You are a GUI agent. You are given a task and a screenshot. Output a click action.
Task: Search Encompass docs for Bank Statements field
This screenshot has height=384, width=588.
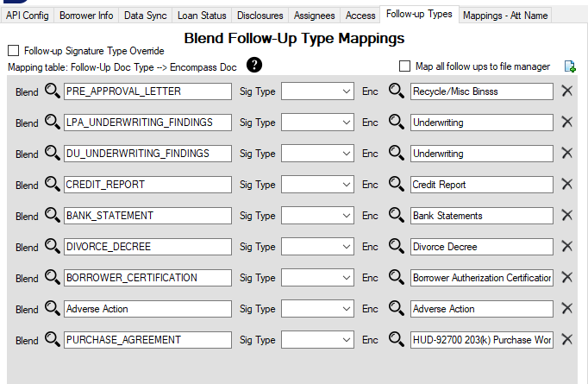pos(397,216)
